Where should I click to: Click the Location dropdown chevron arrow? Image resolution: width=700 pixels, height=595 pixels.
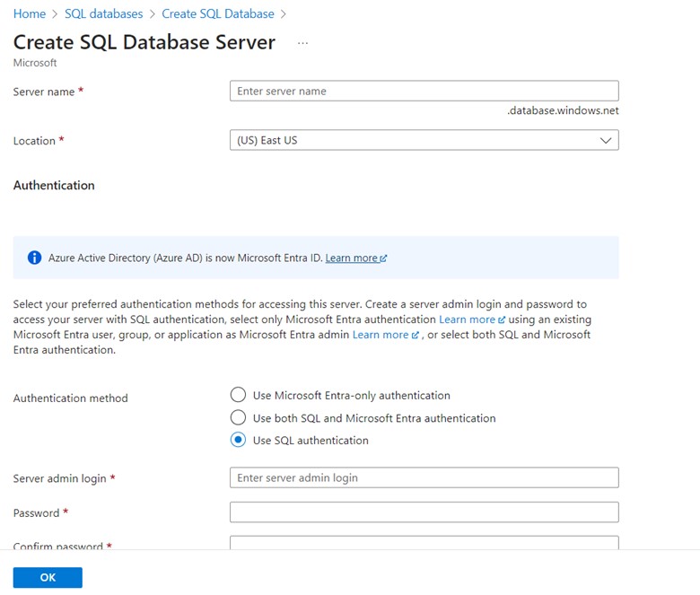(x=606, y=141)
